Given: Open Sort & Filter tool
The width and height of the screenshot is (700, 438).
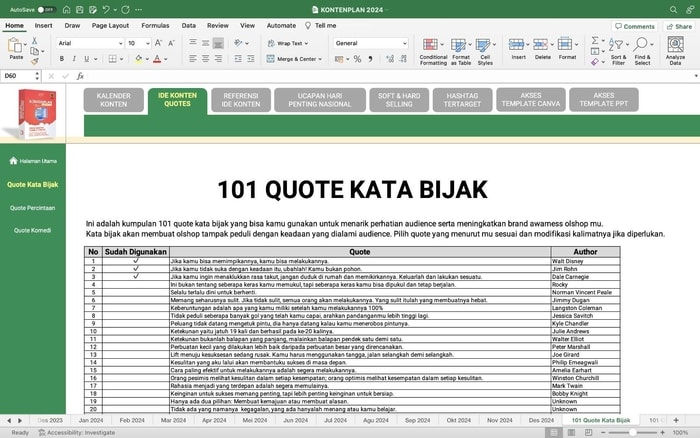Looking at the screenshot, I should coord(618,51).
